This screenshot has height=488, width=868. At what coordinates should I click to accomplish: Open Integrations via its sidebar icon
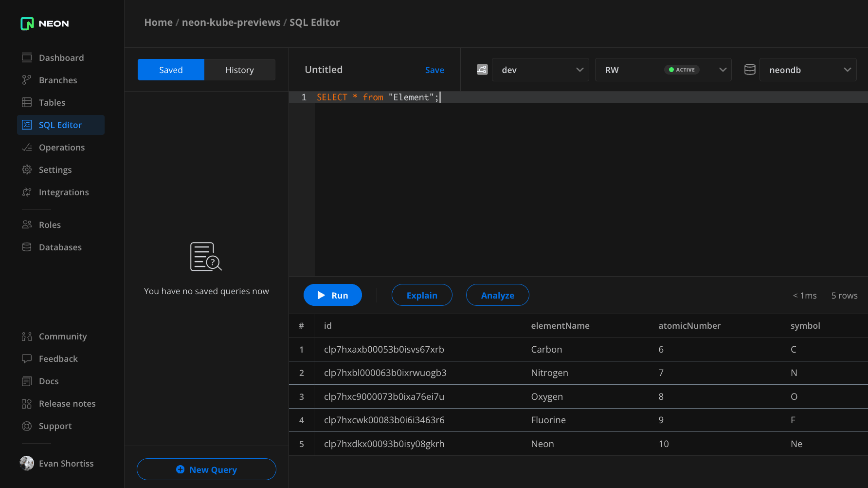[x=27, y=192]
